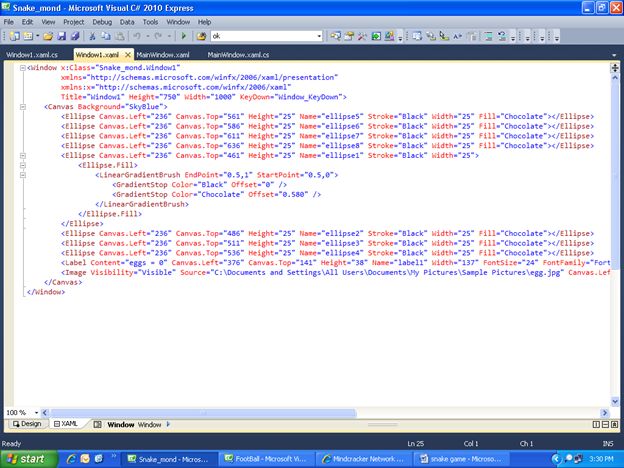Click the Start Page green icon

(376, 36)
